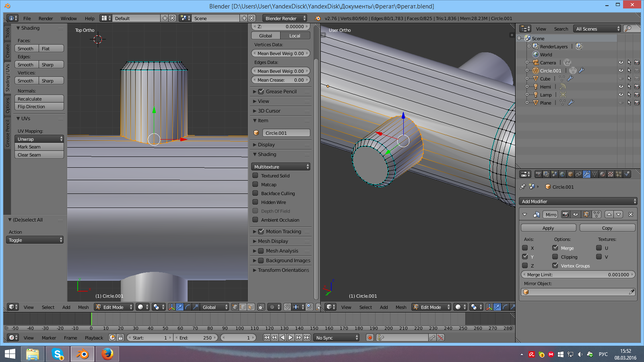Open the Add Modifier dropdown
The height and width of the screenshot is (362, 644).
tap(578, 201)
